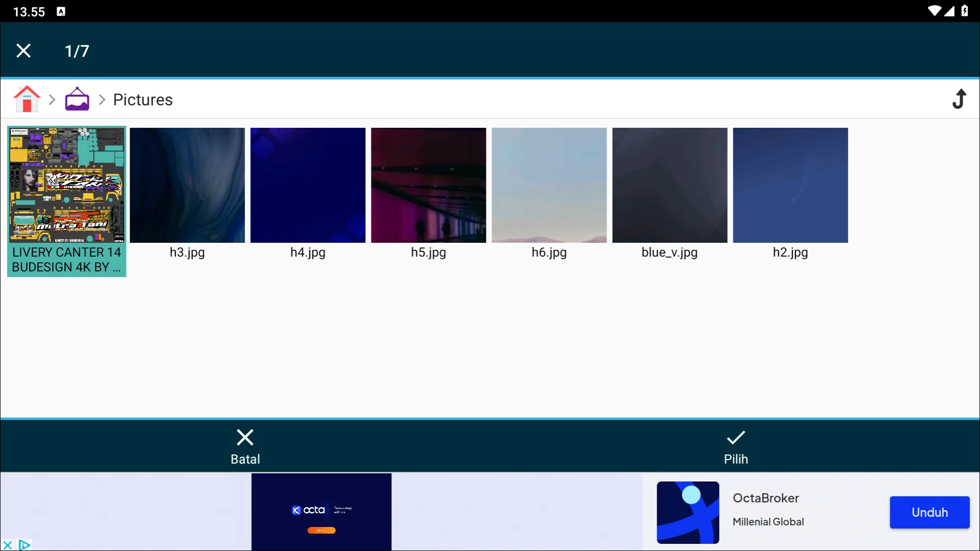980x551 pixels.
Task: Go to the home folder icon
Action: coord(27,99)
